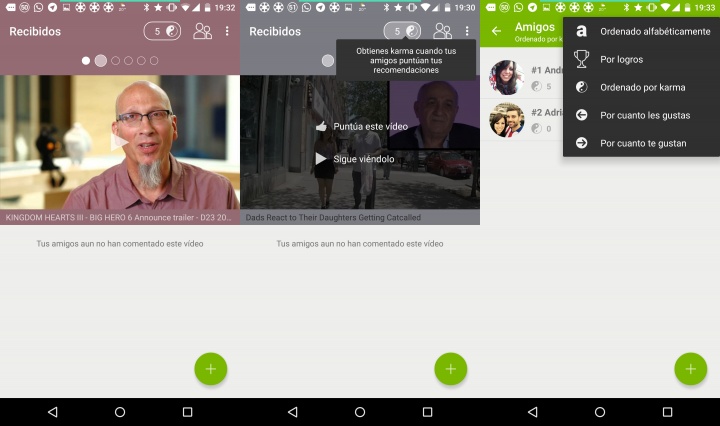
Task: Tap Android home button in second screen
Action: 360,412
